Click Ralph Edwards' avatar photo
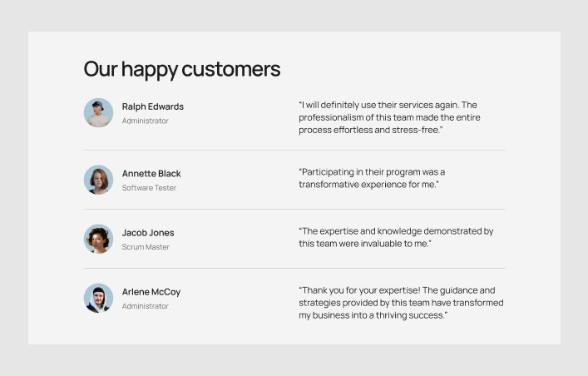 click(98, 113)
